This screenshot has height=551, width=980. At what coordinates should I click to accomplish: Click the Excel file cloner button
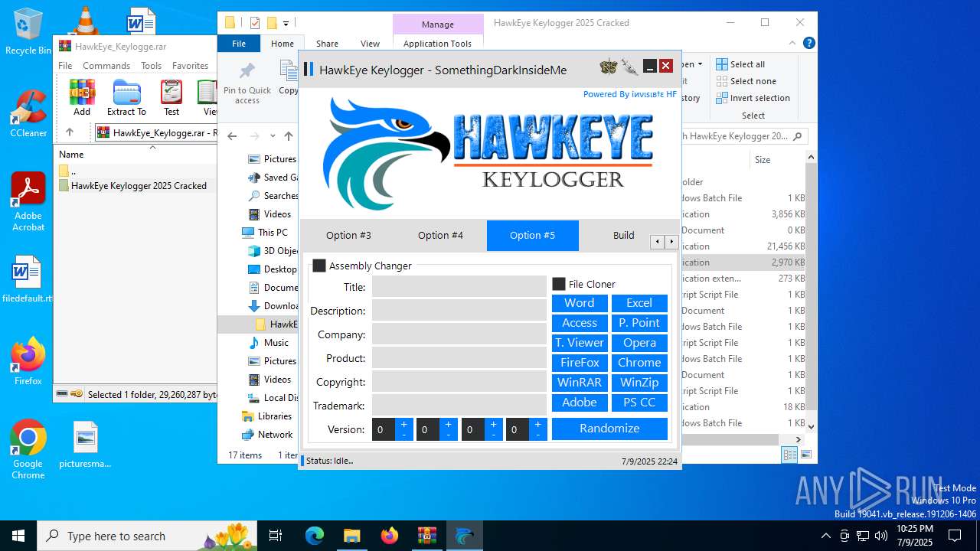click(x=639, y=303)
